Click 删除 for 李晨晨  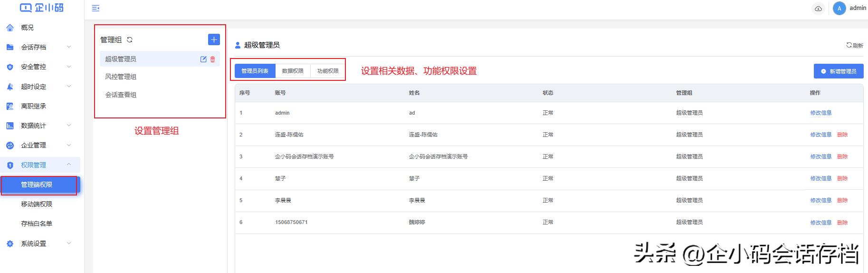click(x=842, y=200)
